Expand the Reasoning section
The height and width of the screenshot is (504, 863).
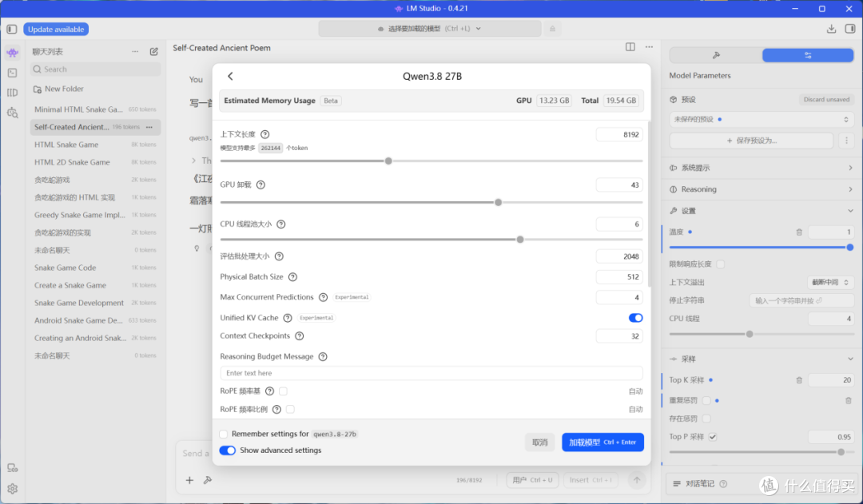(x=762, y=189)
